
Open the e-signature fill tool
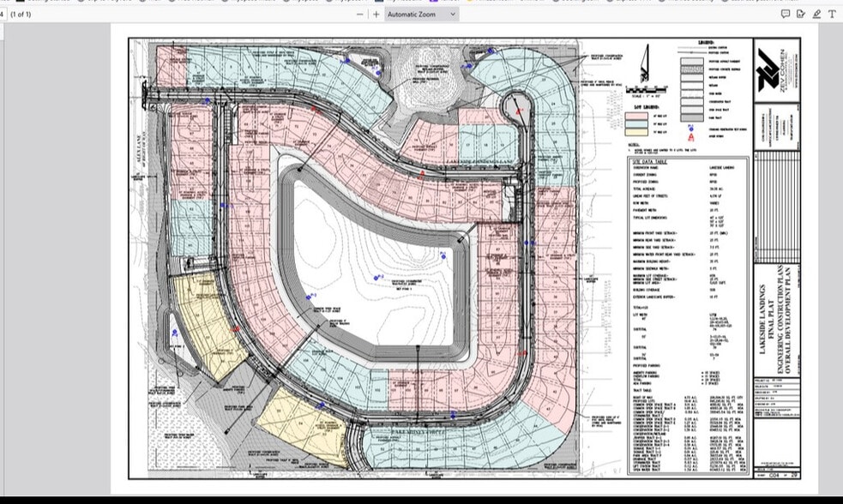(799, 14)
